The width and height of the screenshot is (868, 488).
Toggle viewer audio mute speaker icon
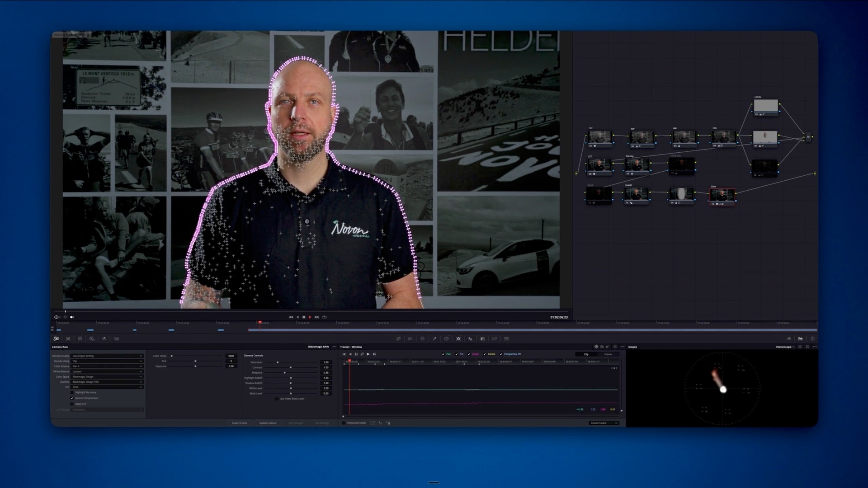click(72, 317)
